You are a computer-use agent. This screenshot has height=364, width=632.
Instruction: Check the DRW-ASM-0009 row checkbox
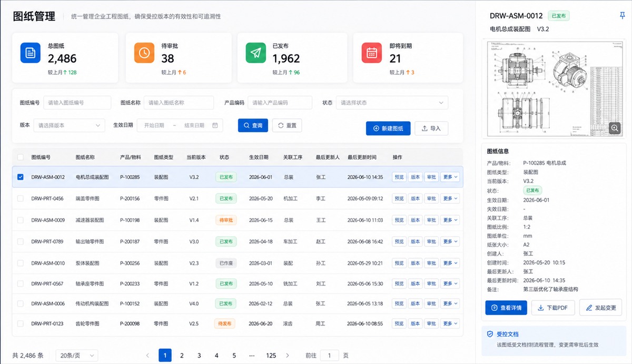(21, 220)
